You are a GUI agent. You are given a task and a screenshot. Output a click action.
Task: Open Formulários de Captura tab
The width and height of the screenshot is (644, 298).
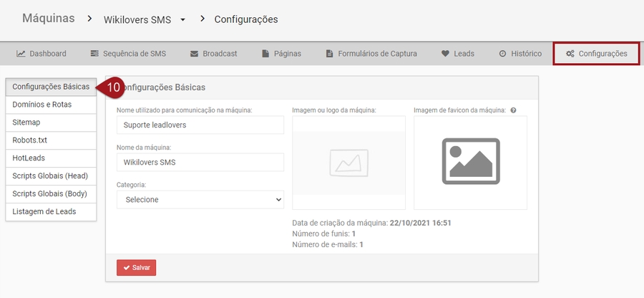point(372,54)
